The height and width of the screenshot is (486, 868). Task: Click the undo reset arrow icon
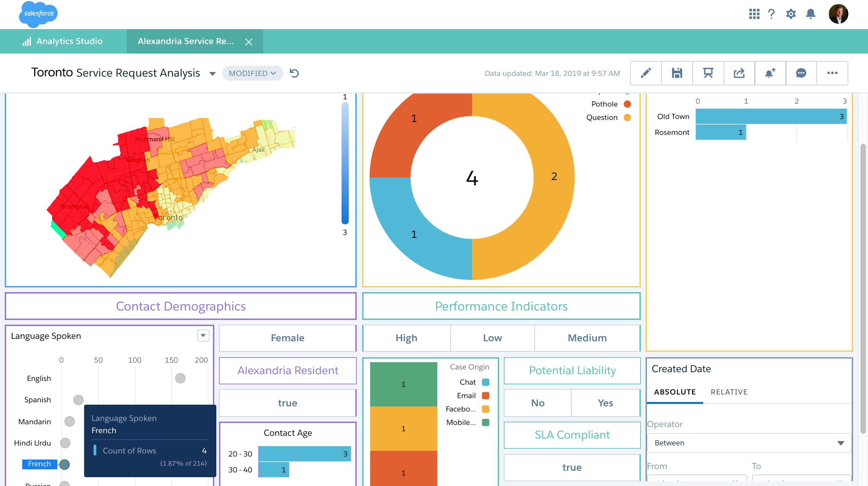coord(294,73)
